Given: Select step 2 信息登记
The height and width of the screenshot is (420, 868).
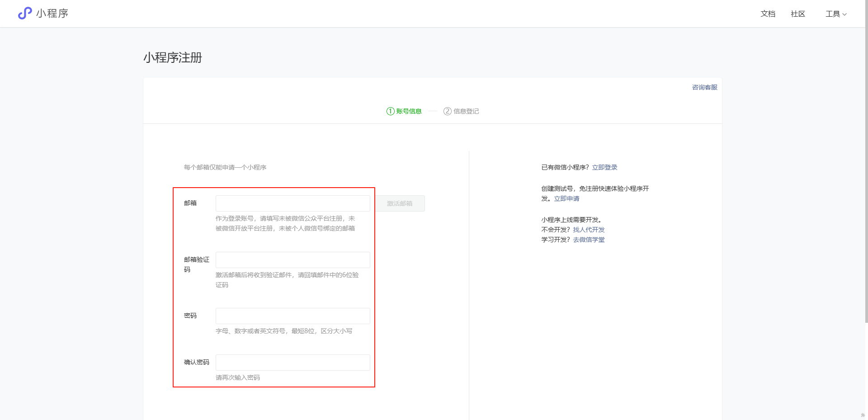Looking at the screenshot, I should [461, 111].
